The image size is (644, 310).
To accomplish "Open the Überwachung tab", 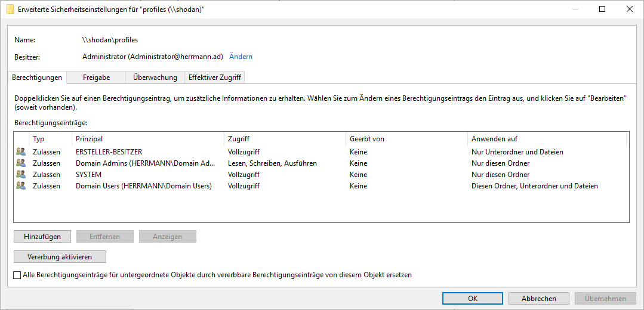I will [155, 77].
